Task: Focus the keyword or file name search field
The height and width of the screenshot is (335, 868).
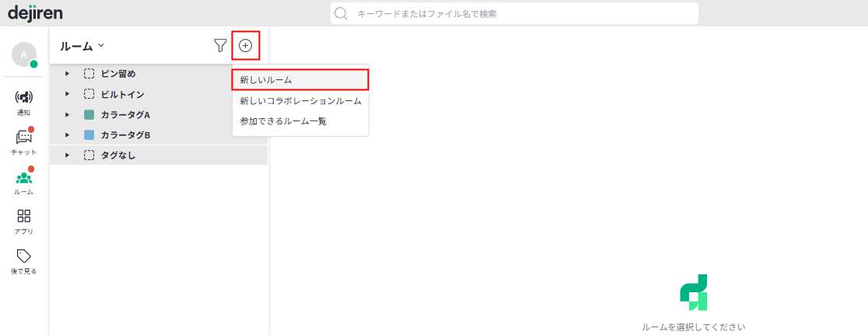Action: 521,13
